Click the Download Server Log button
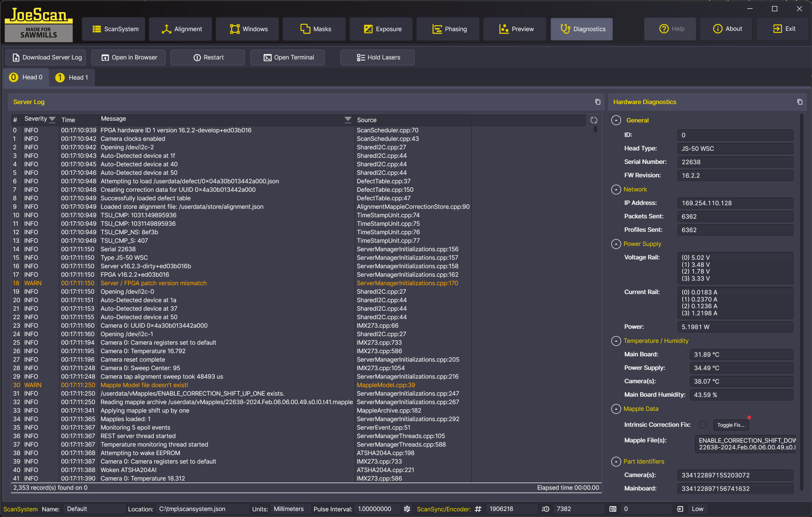Screen dimensions: 812x517 point(46,57)
